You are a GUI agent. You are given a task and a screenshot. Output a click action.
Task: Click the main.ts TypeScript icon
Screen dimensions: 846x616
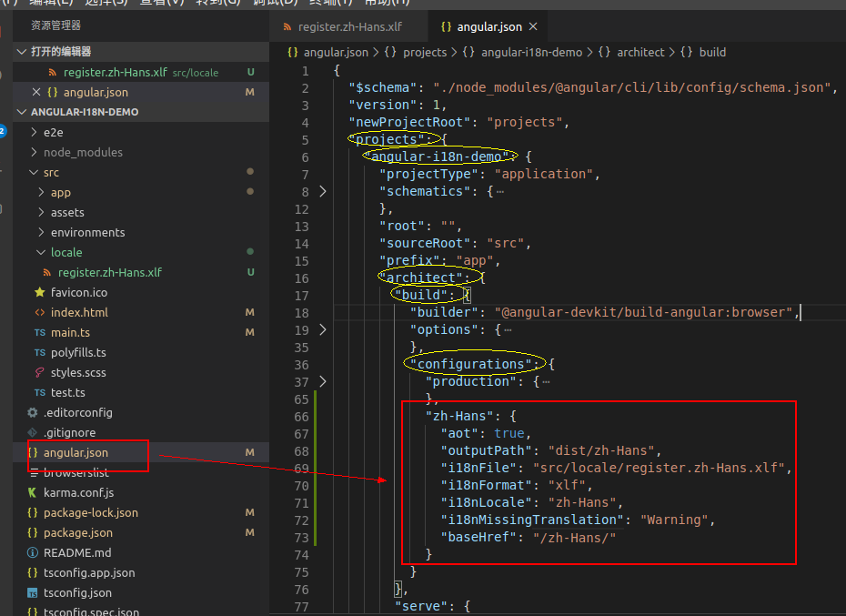click(39, 332)
